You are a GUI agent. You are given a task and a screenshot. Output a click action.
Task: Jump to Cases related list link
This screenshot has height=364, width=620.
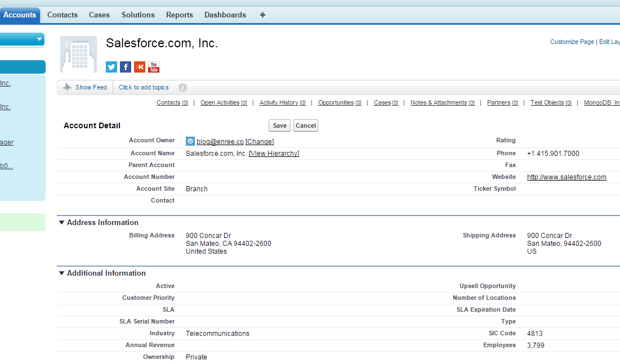point(386,103)
